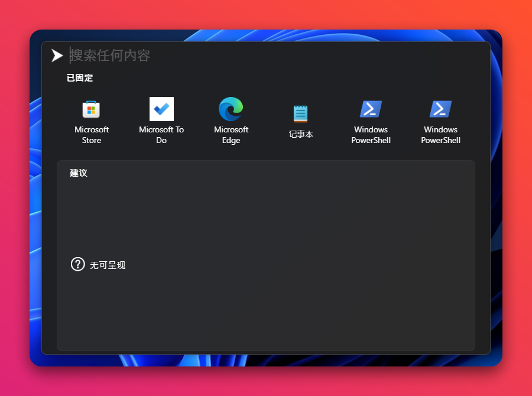Focus the 搜索任何内容 search field

(x=236, y=56)
